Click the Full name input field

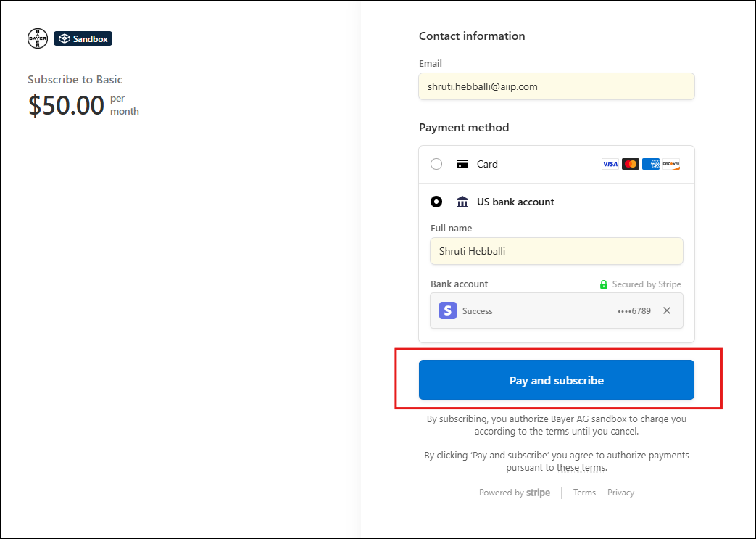(x=556, y=251)
